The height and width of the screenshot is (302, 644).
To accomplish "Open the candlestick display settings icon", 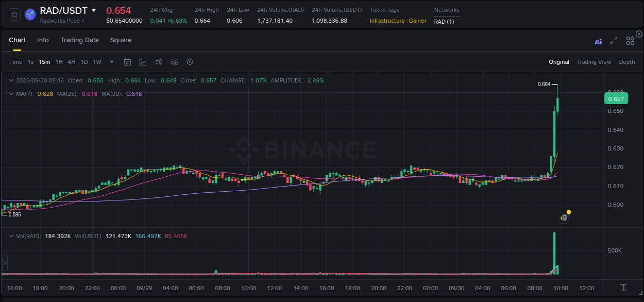I will (158, 61).
